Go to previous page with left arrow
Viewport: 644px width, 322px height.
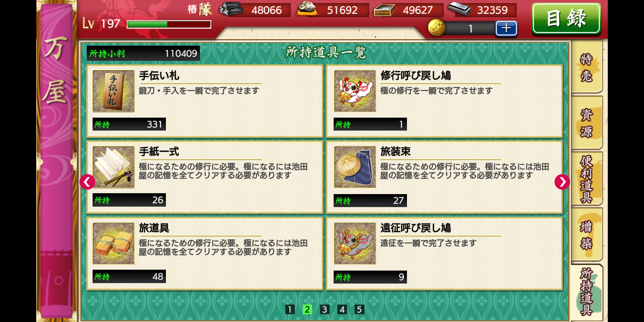[x=87, y=182]
